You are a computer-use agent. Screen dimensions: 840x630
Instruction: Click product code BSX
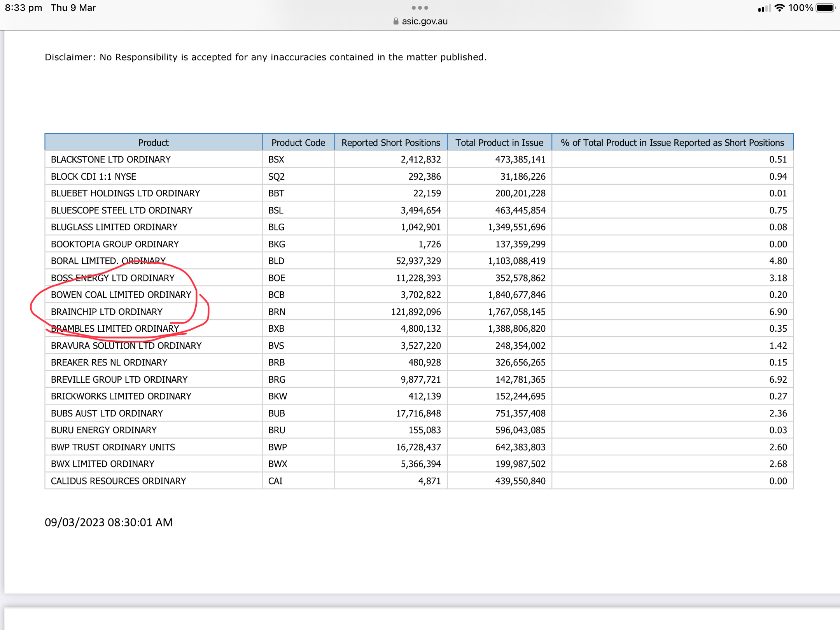coord(276,159)
